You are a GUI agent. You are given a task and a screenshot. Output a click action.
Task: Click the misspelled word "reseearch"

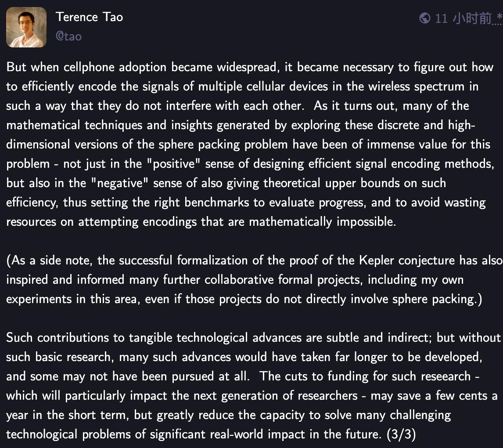point(446,376)
